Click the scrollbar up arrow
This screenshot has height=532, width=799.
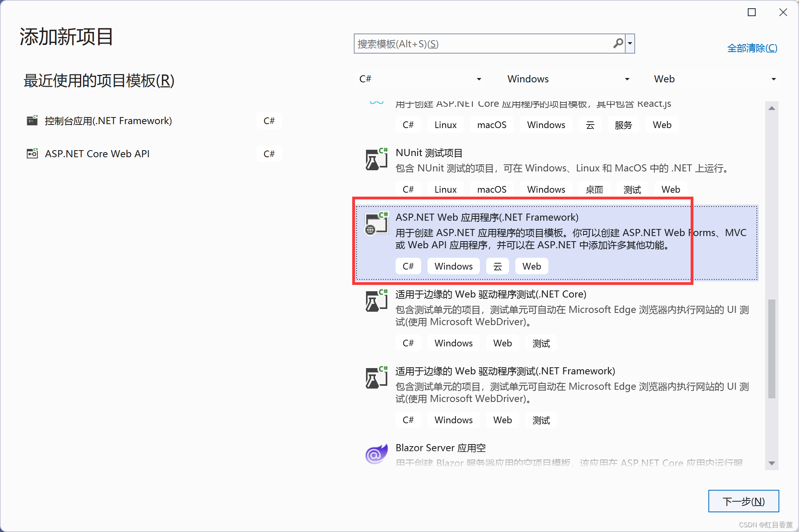click(771, 108)
